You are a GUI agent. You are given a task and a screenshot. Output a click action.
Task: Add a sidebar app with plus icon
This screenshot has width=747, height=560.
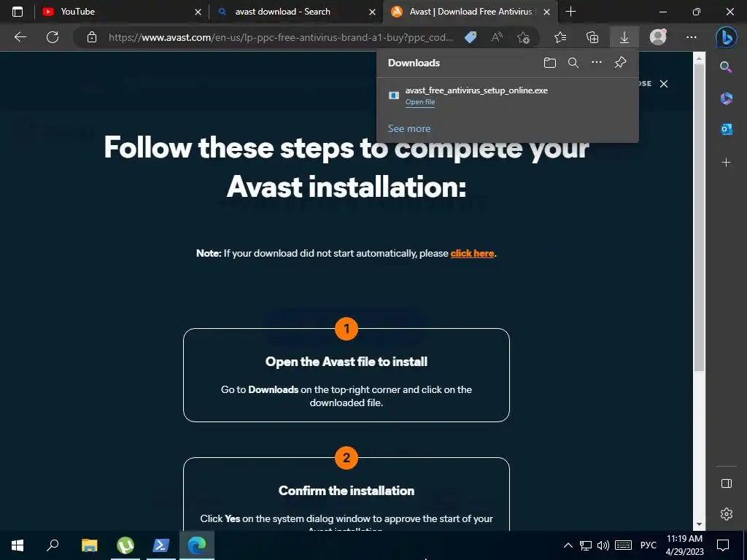726,163
